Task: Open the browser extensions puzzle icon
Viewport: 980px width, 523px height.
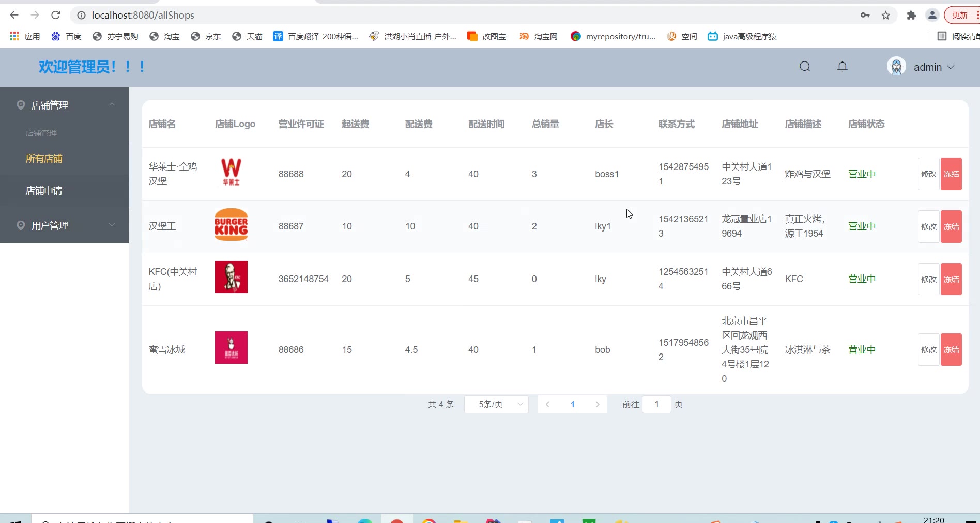Action: coord(911,16)
